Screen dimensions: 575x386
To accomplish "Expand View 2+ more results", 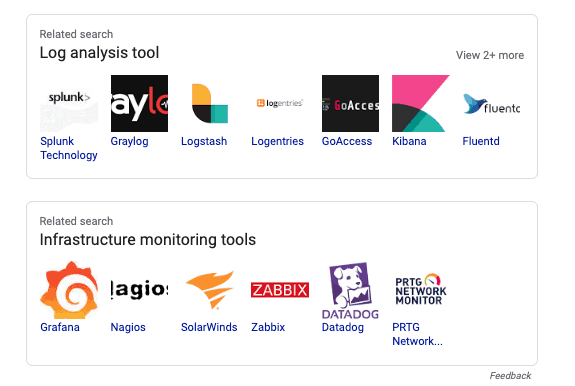I will click(x=490, y=55).
